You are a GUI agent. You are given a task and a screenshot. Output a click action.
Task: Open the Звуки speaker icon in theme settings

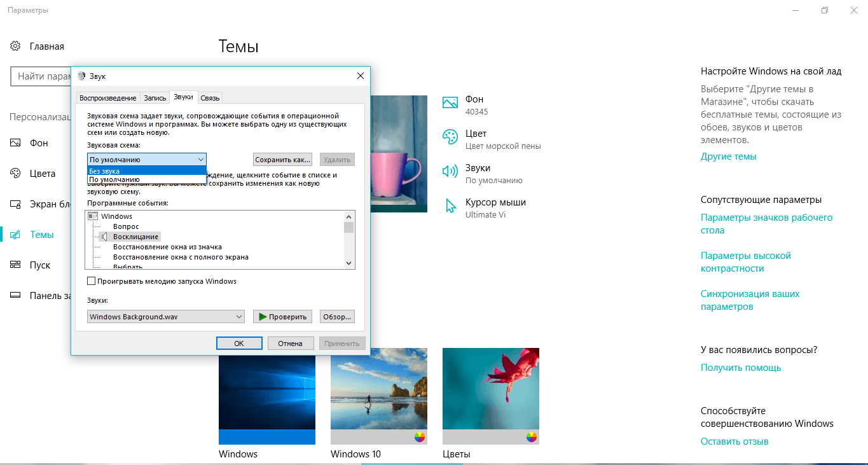(450, 170)
